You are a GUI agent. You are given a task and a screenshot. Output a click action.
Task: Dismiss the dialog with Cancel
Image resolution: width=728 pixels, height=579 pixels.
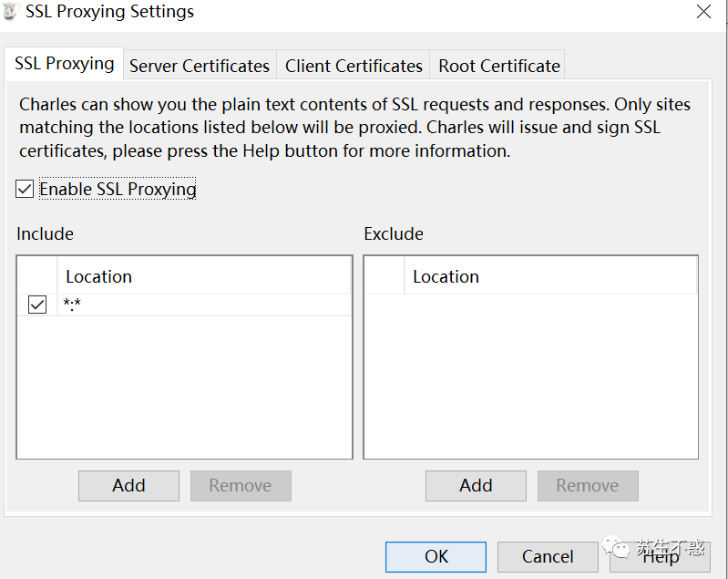(x=548, y=557)
